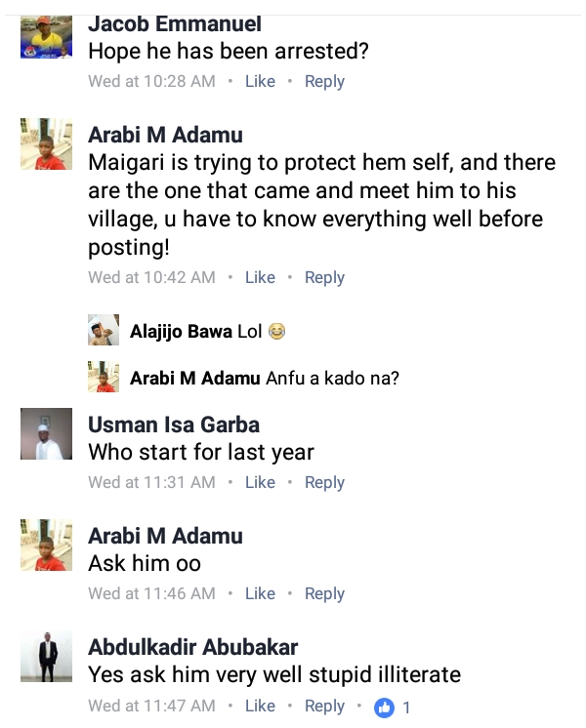Like Usman Isa Garba's comment
The width and height of the screenshot is (586, 728).
point(260,482)
